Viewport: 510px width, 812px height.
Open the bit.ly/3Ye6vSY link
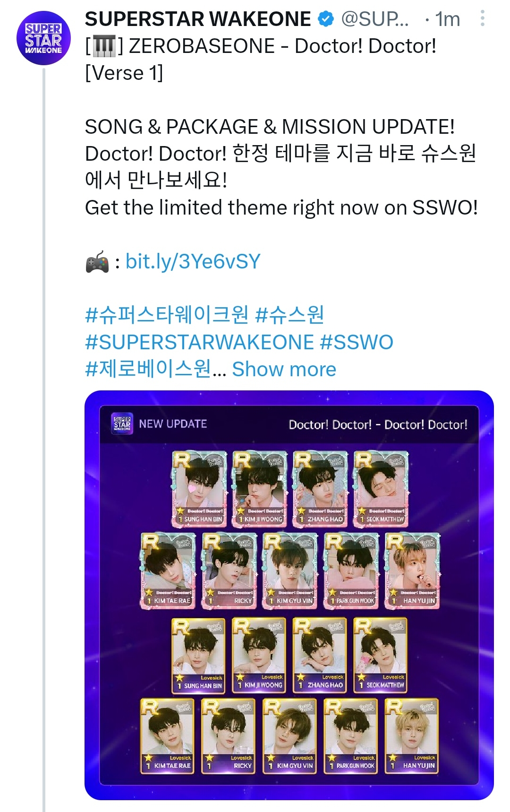point(193,261)
